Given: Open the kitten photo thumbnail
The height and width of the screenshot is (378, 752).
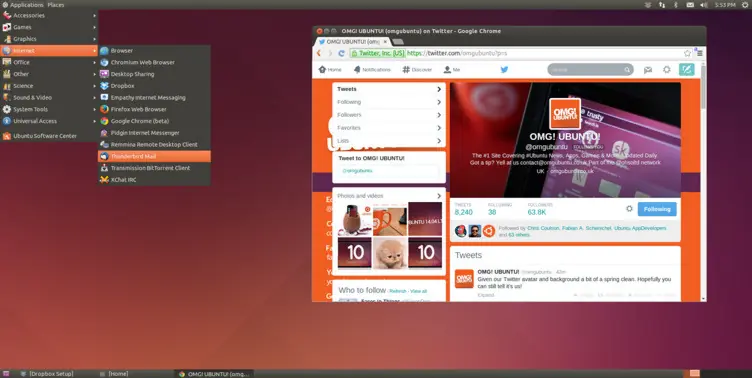Looking at the screenshot, I should [x=390, y=253].
